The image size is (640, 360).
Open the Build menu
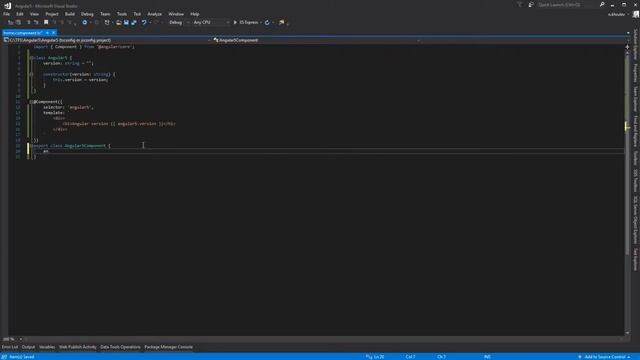tap(70, 14)
